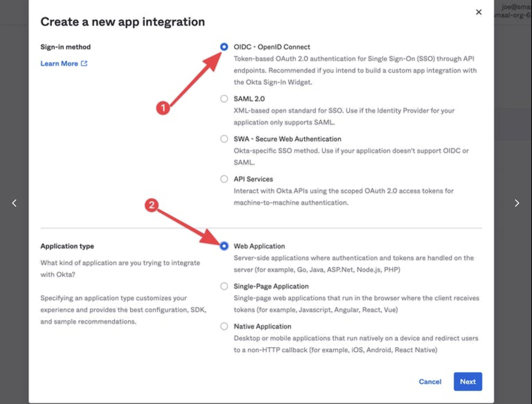The width and height of the screenshot is (532, 404).
Task: Choose the SAML 2.0 sign-in method
Action: (224, 99)
